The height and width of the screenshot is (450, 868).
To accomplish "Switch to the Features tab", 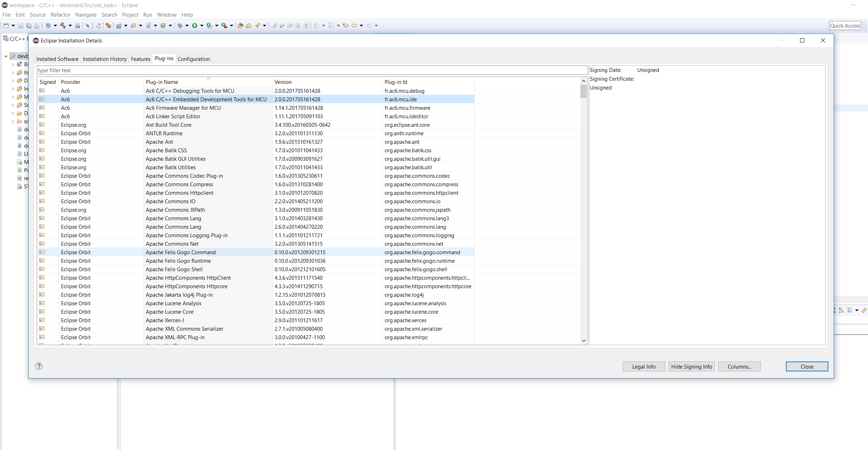I will [x=140, y=59].
